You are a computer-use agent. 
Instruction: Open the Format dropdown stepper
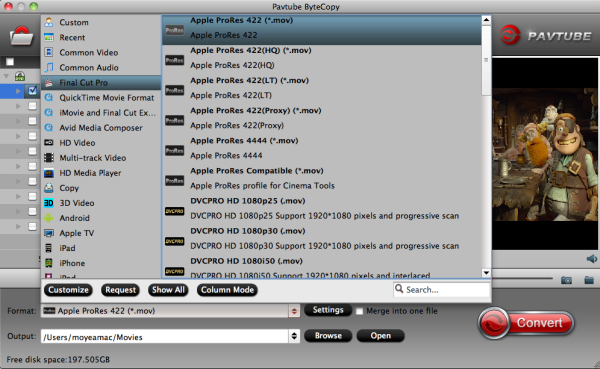(x=294, y=311)
